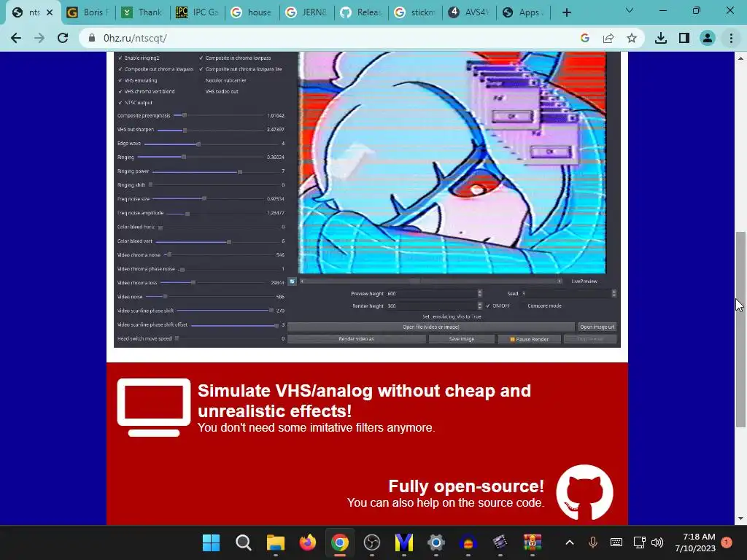Click the Save image button
747x560 pixels.
pos(462,339)
